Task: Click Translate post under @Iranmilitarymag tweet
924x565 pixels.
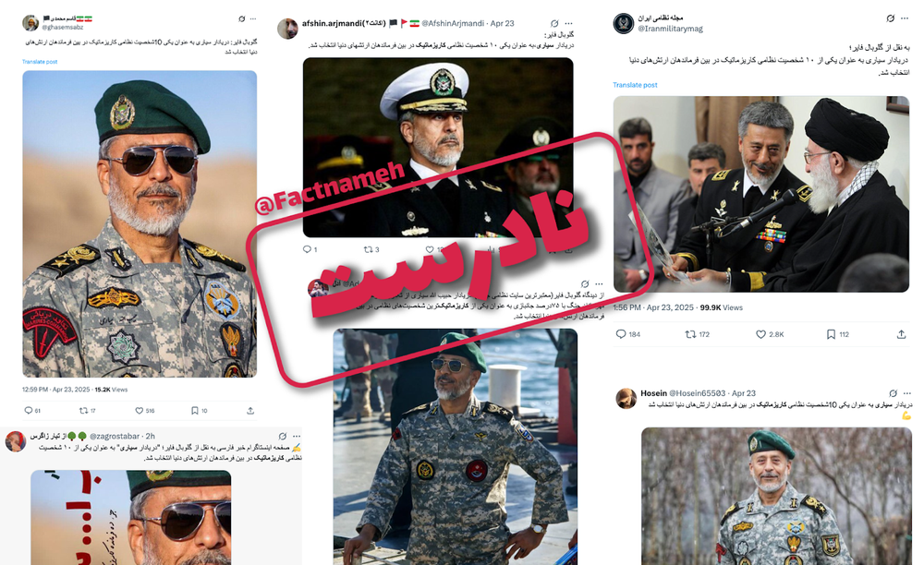Action: pos(635,85)
